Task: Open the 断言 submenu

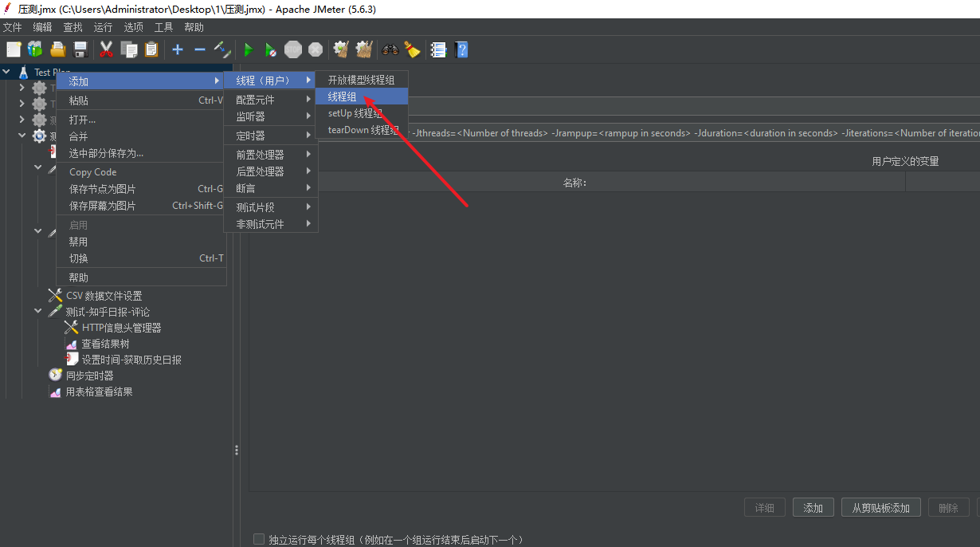Action: (x=271, y=188)
